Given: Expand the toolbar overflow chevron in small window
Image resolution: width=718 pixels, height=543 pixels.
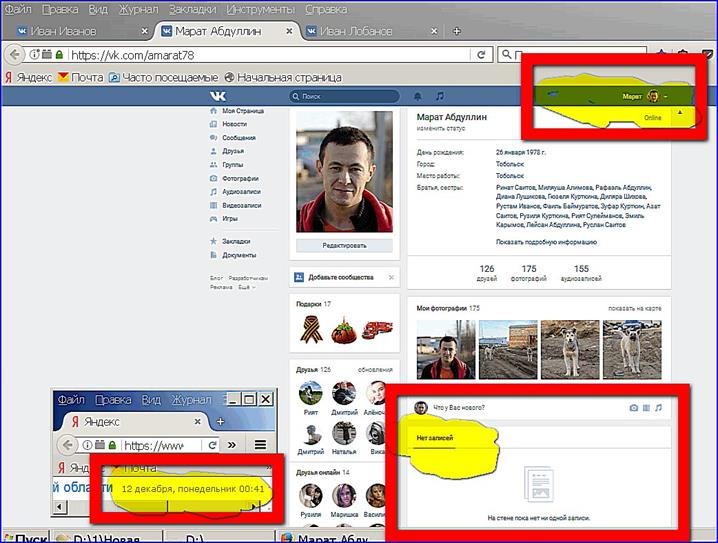Looking at the screenshot, I should [x=231, y=444].
